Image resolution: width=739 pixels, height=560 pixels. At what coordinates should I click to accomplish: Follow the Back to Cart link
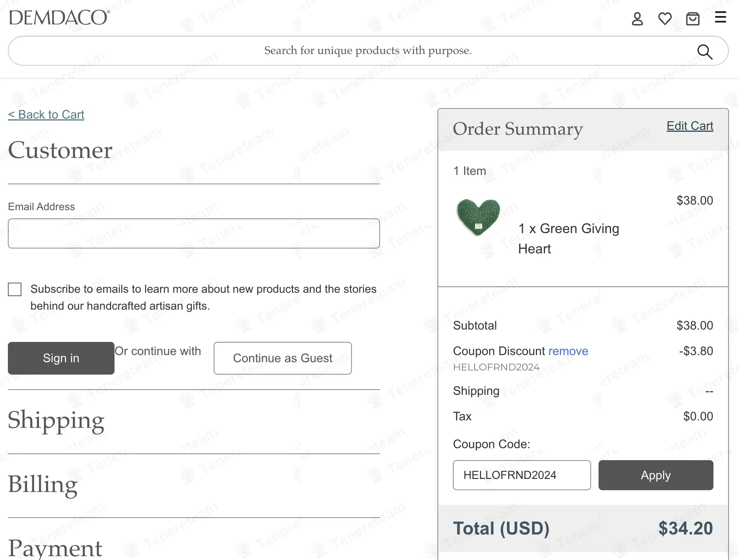coord(46,114)
